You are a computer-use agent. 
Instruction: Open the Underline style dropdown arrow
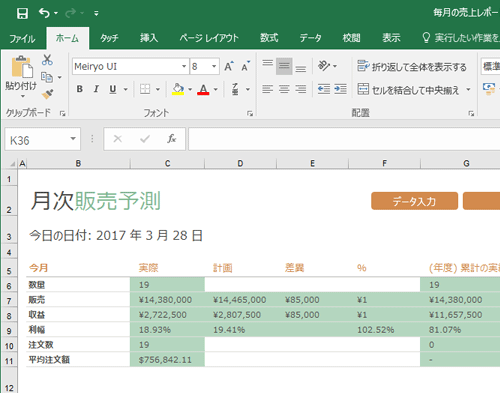point(126,89)
